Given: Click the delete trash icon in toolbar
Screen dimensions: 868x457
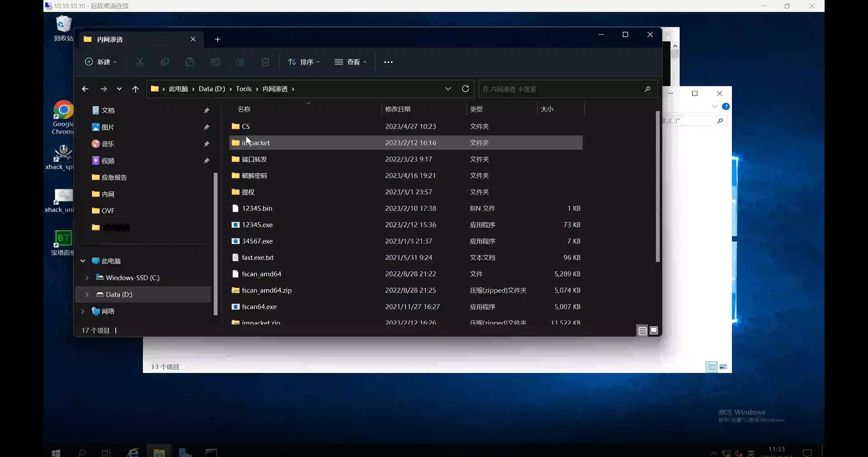Looking at the screenshot, I should [265, 62].
